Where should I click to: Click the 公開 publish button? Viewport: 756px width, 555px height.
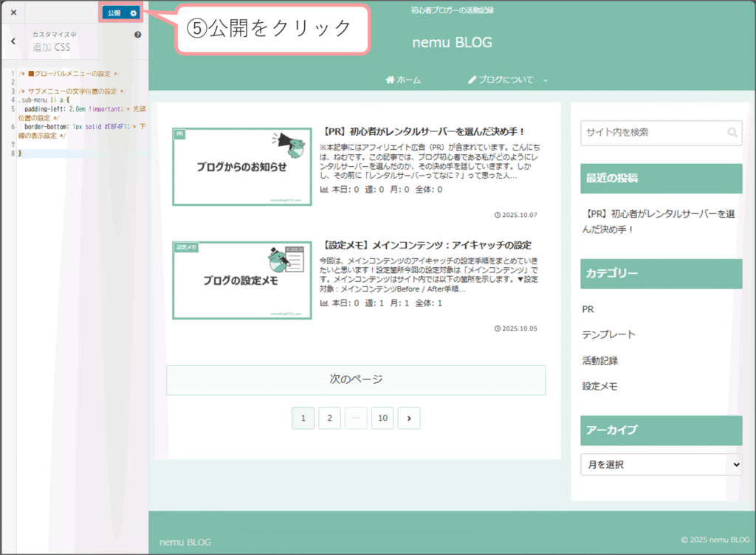(114, 13)
